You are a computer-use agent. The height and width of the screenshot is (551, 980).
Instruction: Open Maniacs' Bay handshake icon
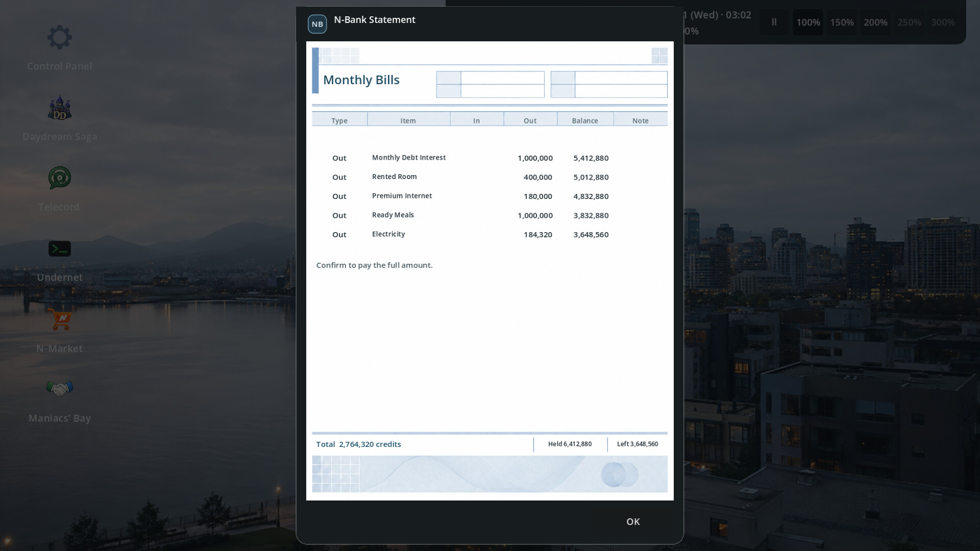point(60,389)
